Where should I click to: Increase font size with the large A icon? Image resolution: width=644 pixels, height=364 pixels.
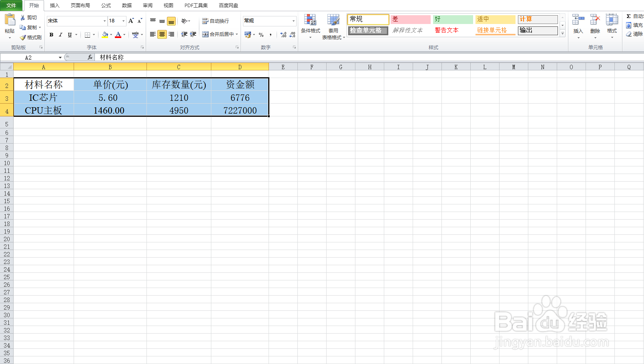131,21
